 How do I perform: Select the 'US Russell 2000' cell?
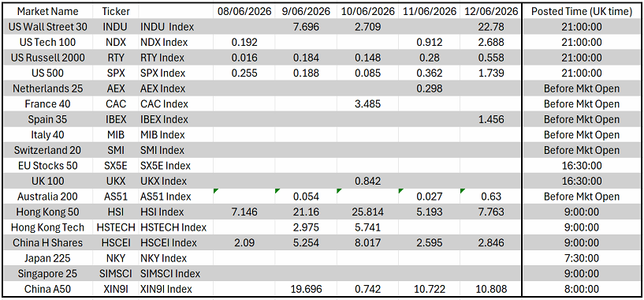[x=47, y=58]
